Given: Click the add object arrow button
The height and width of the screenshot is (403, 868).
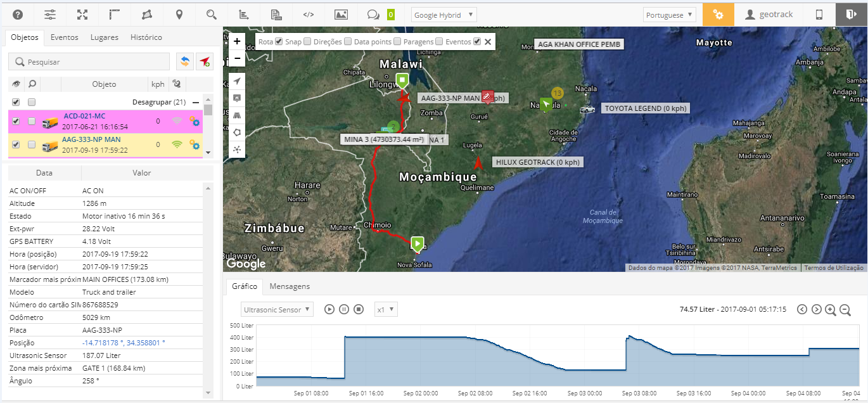Looking at the screenshot, I should [x=204, y=61].
